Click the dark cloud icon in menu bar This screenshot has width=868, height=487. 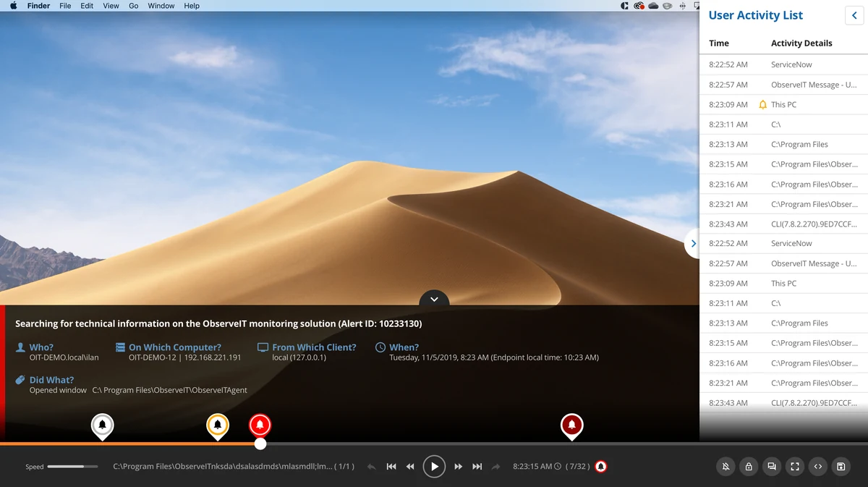coord(653,6)
